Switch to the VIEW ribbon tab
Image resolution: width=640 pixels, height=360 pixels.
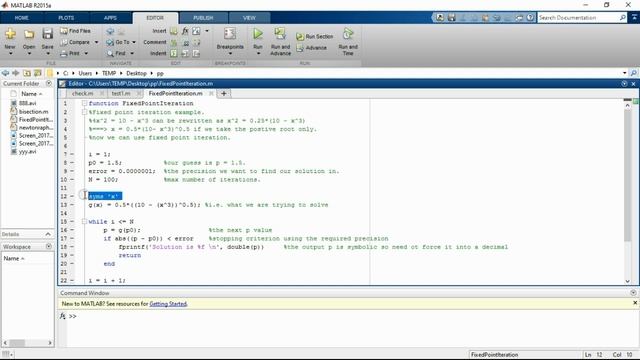tap(249, 18)
